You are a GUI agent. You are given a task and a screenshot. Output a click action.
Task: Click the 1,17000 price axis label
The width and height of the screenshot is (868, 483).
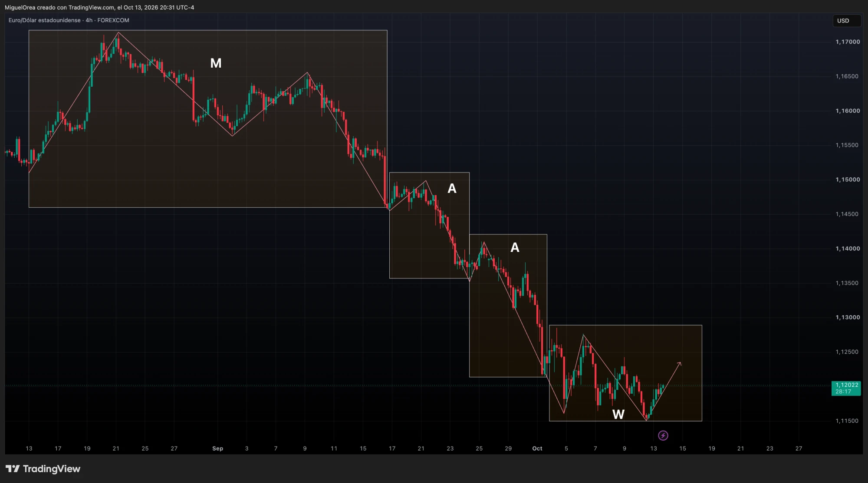(x=848, y=42)
